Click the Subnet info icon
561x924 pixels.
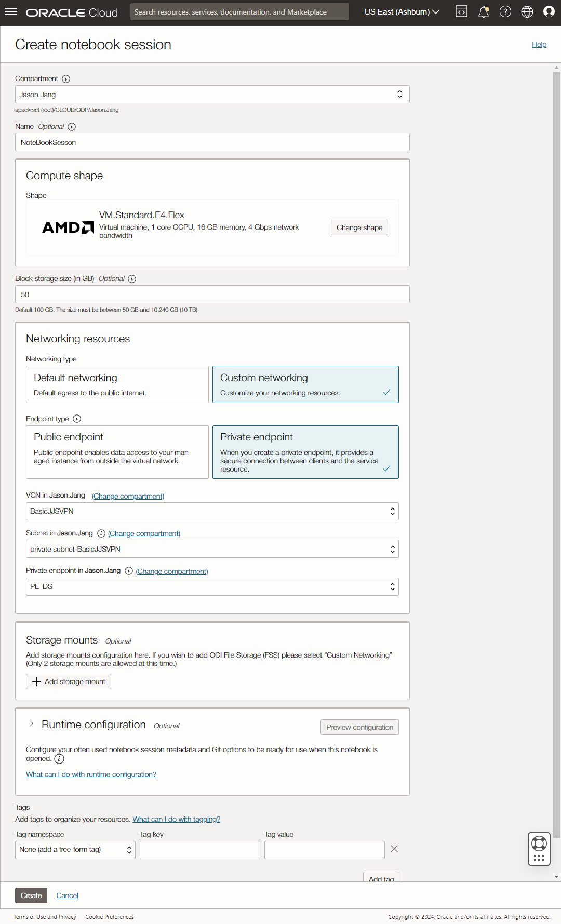(x=101, y=533)
